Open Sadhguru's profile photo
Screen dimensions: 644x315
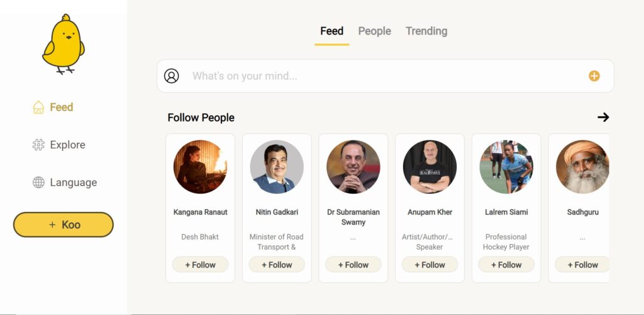tap(582, 167)
